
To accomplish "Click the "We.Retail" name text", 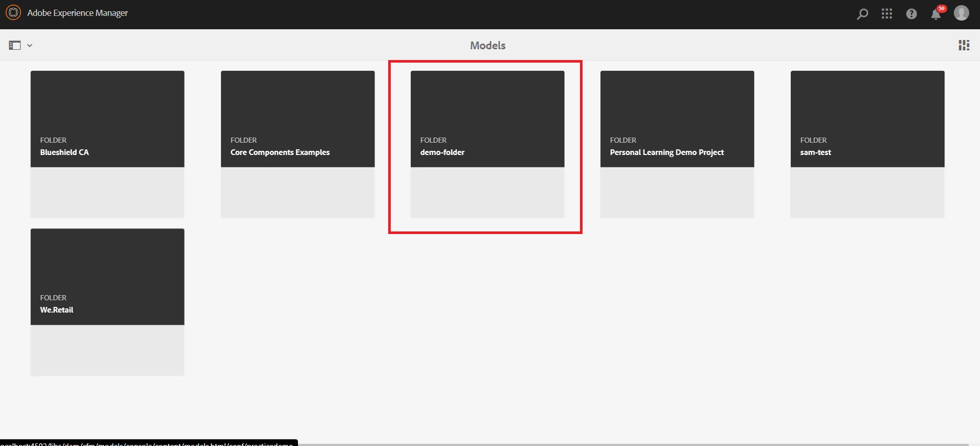I will [57, 310].
